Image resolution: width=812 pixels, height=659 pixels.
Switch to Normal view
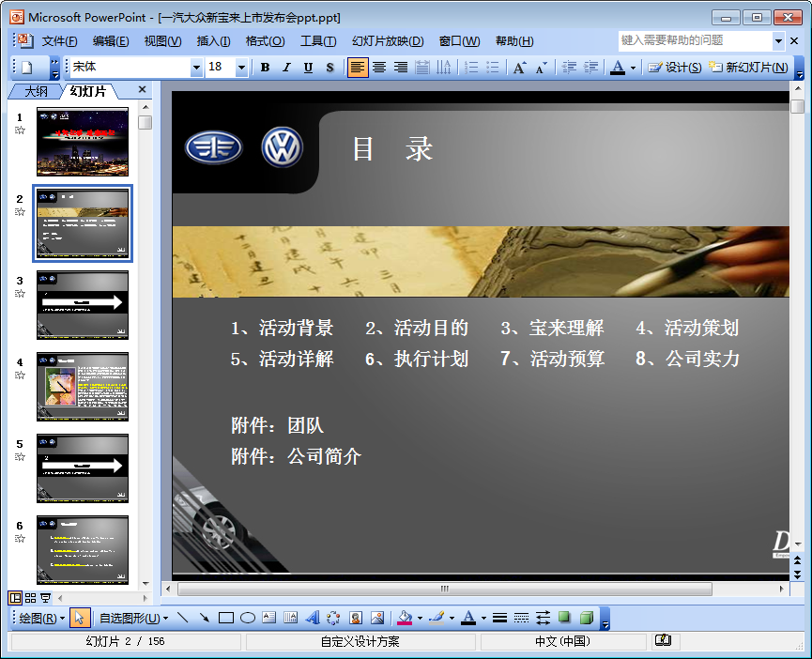click(x=16, y=598)
